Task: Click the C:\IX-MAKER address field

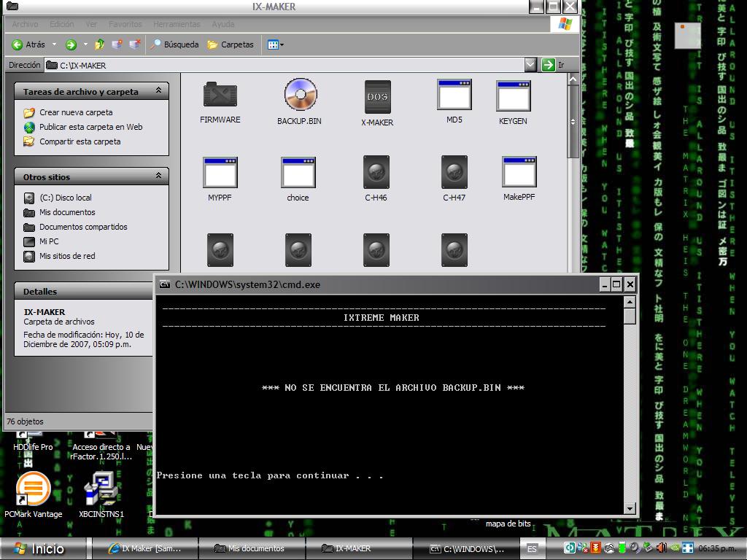Action: click(285, 65)
